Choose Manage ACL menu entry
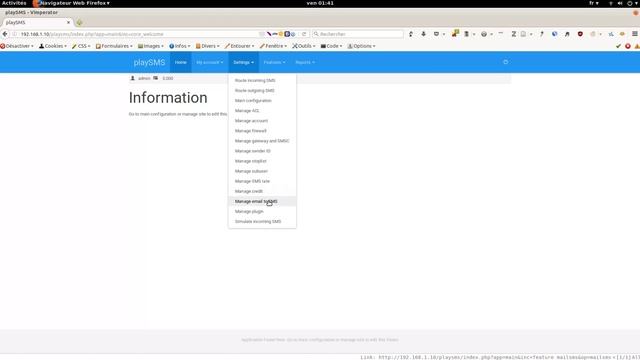 (x=262, y=111)
